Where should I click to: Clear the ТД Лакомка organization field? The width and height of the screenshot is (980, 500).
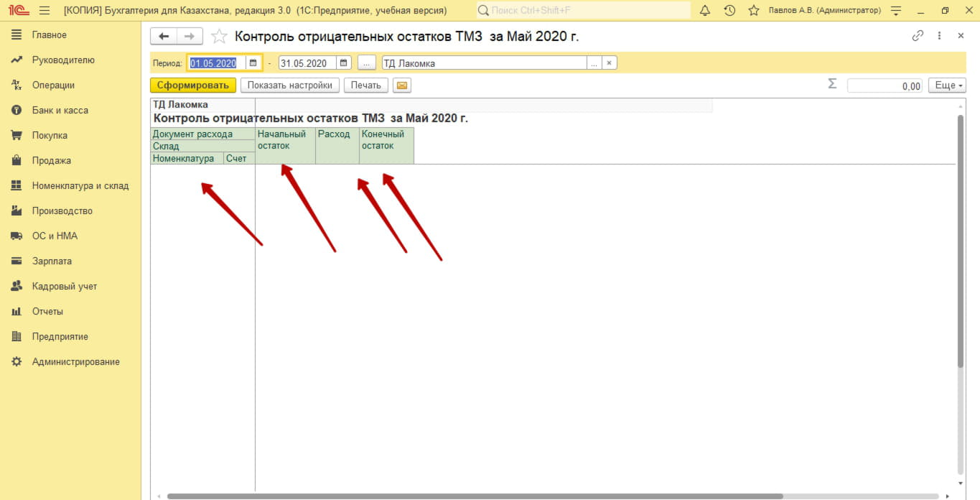tap(609, 63)
